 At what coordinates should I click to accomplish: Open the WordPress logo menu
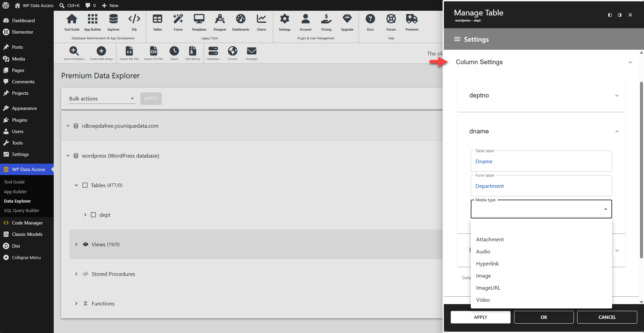6,5
